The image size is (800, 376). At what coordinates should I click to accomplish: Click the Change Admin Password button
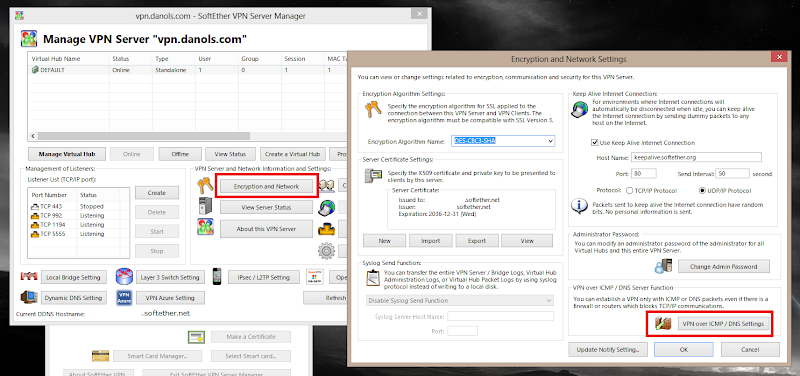[x=723, y=266]
